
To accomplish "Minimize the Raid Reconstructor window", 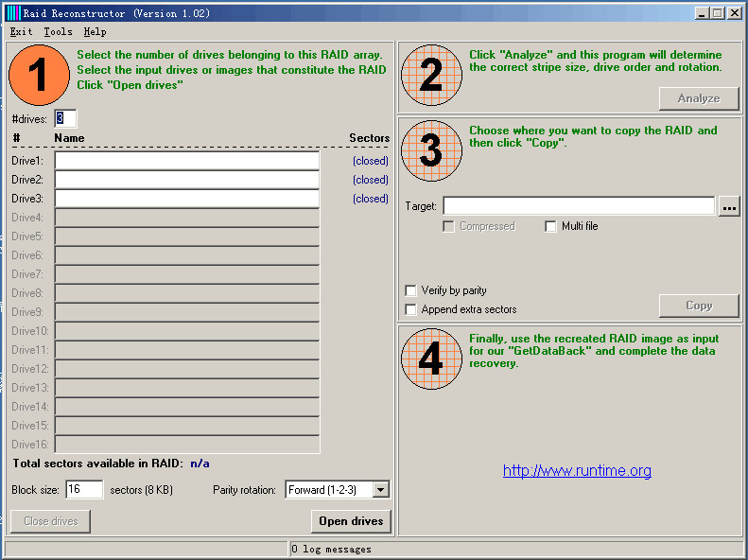I will tap(701, 13).
